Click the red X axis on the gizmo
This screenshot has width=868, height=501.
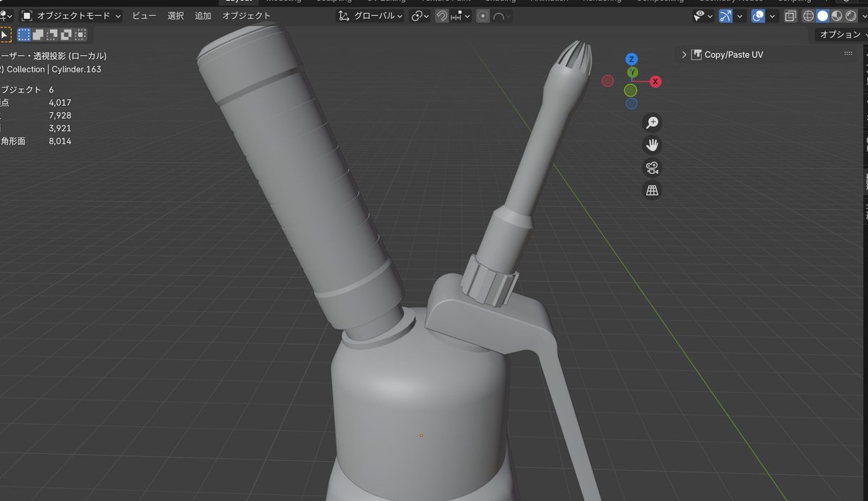[x=655, y=82]
